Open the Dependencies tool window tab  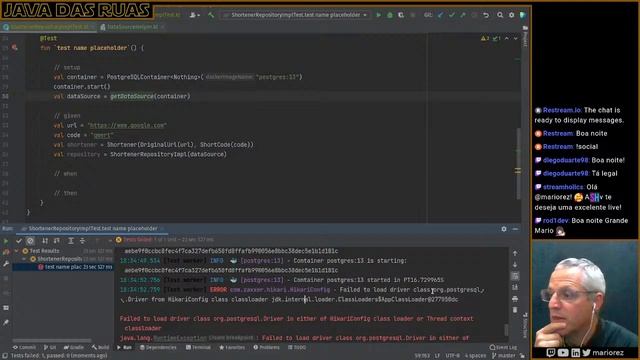(x=158, y=348)
